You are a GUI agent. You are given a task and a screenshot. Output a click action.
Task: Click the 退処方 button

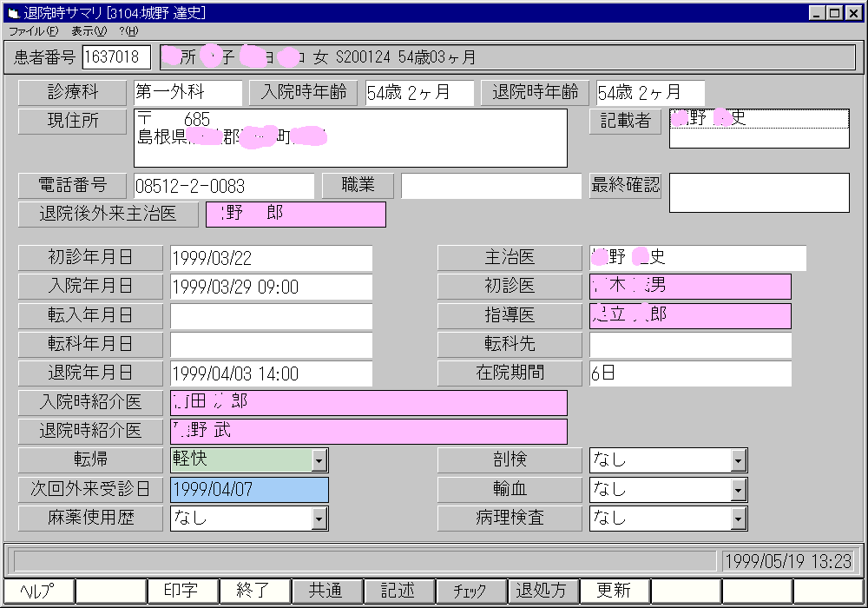point(542,591)
